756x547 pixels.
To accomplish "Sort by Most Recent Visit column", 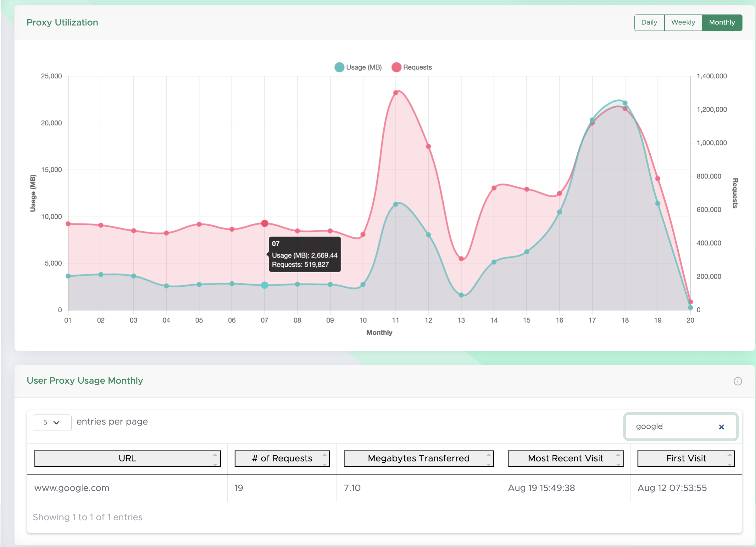I will (565, 459).
